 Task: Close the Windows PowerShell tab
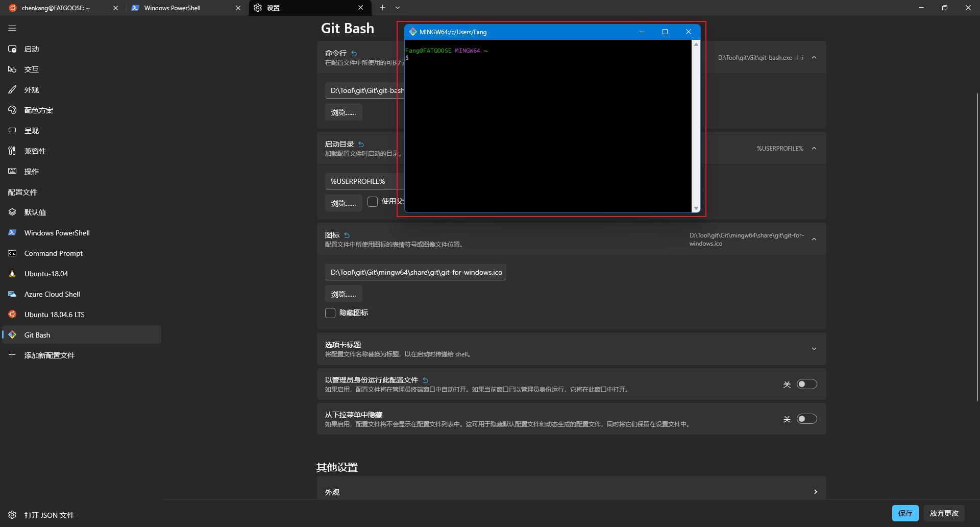tap(238, 8)
